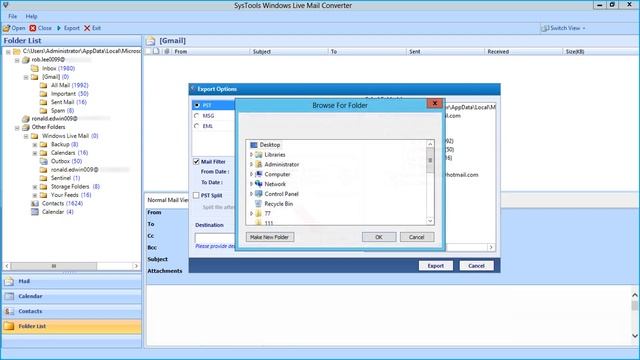Uncheck the Mail Filter checkbox

point(196,162)
